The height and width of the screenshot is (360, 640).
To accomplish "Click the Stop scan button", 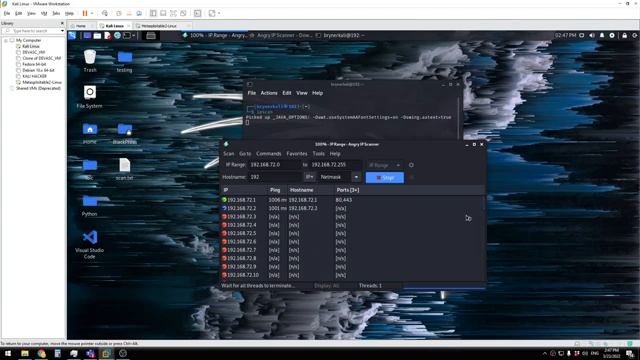I will pos(384,178).
